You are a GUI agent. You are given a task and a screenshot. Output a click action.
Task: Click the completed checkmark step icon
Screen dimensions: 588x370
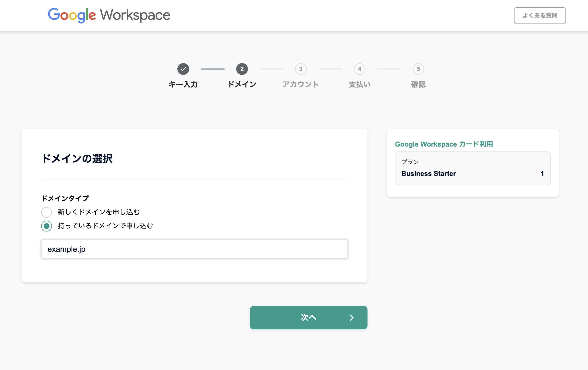(183, 69)
